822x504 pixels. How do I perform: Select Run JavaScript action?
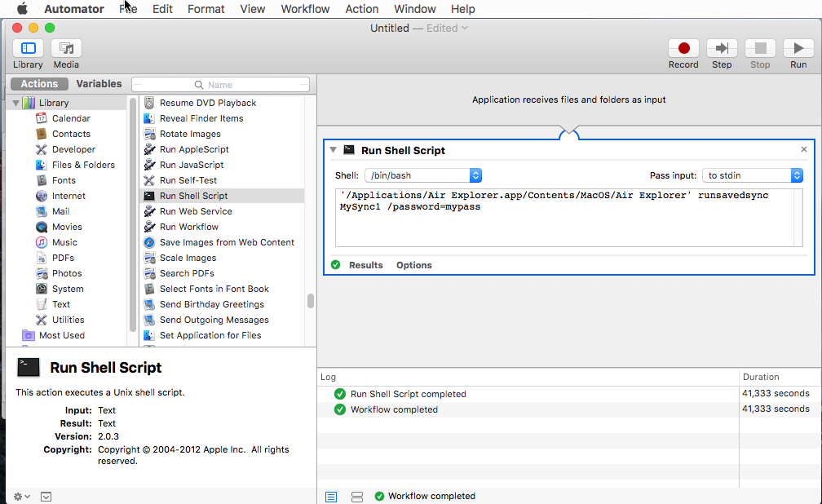[x=192, y=165]
